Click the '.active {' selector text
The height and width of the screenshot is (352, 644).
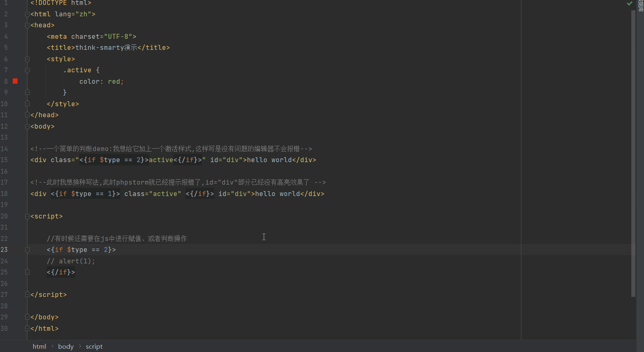point(81,70)
